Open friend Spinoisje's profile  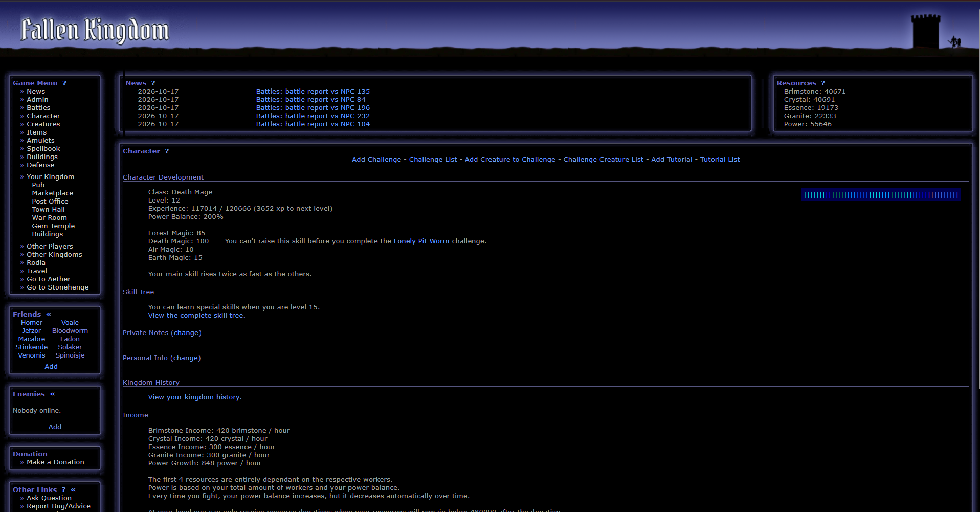70,355
